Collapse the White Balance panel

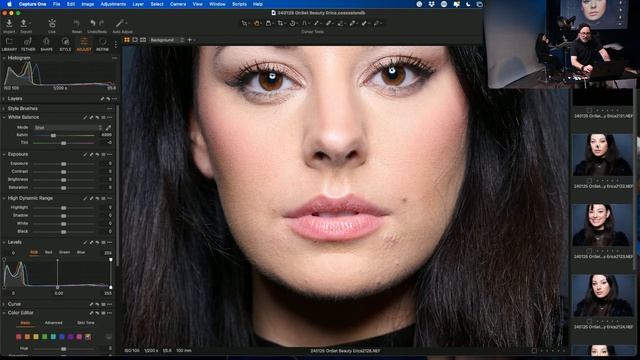(4, 118)
